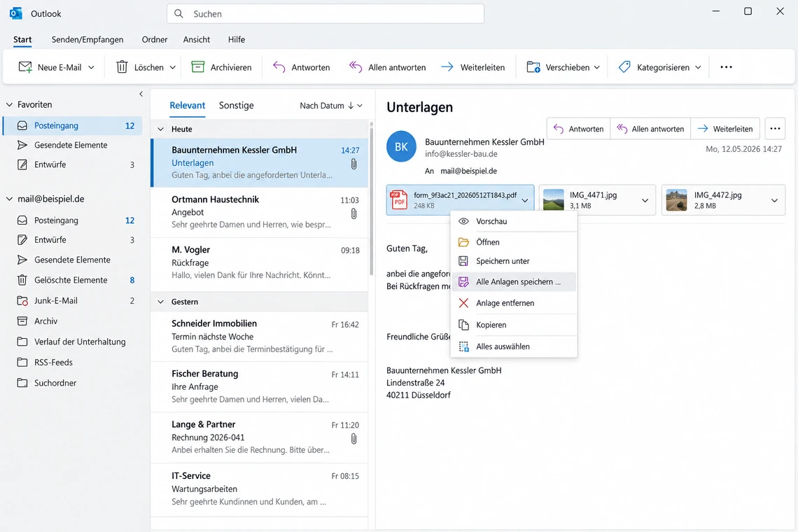Click the Outlook app logo
The image size is (798, 532).
(16, 13)
